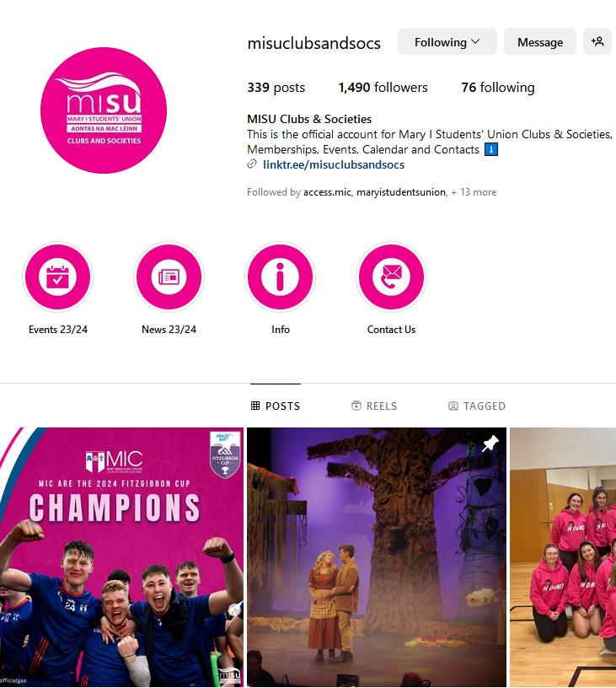Expand the Following dropdown button

[x=447, y=41]
